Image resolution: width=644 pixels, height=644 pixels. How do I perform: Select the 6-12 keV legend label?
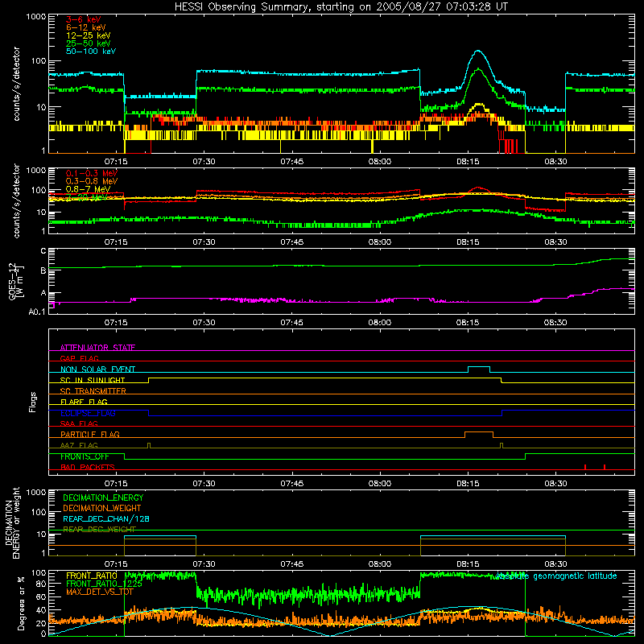click(x=86, y=27)
